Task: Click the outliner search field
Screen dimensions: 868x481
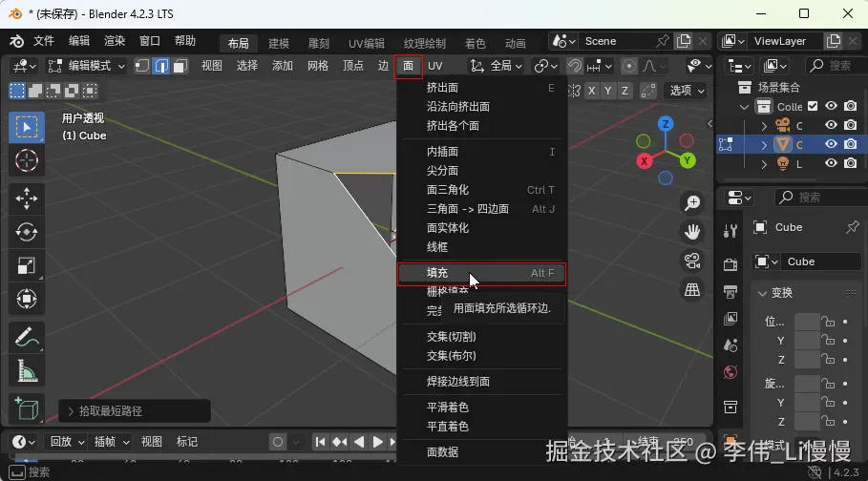Action: pos(836,66)
